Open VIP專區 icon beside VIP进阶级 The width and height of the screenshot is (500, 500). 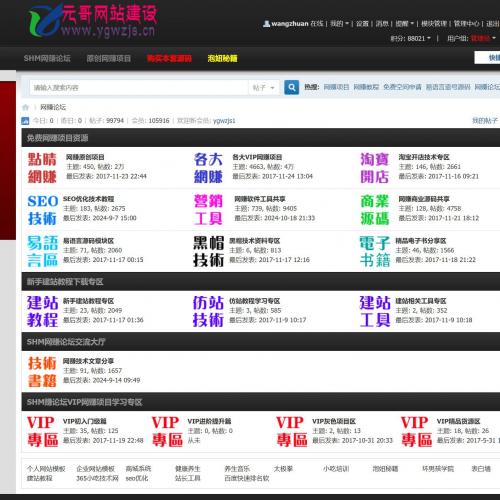(167, 432)
